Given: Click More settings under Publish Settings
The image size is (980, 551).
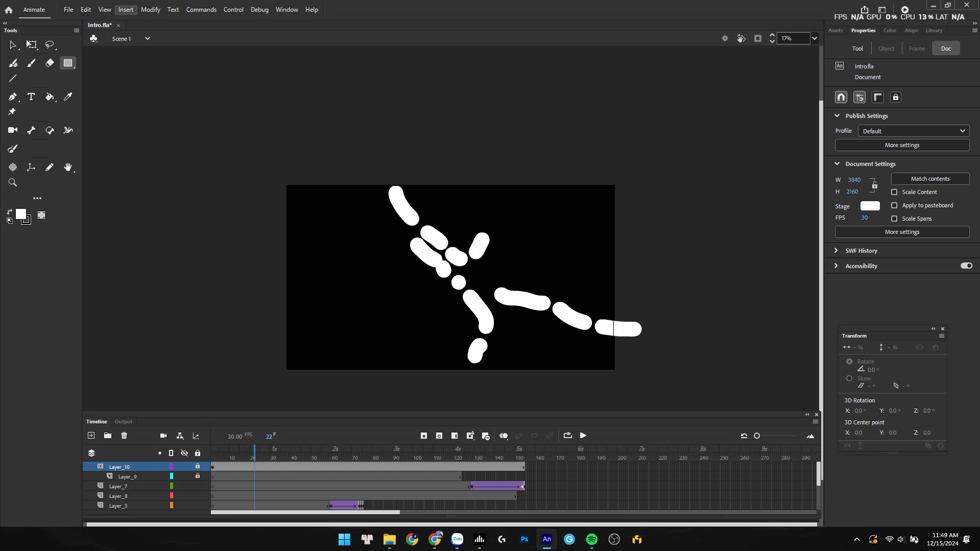Looking at the screenshot, I should coord(902,145).
